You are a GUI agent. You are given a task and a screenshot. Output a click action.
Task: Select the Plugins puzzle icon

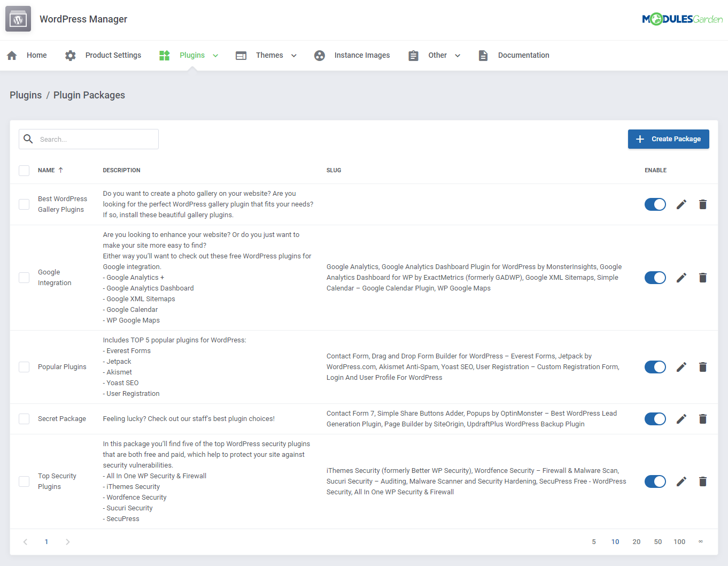164,55
